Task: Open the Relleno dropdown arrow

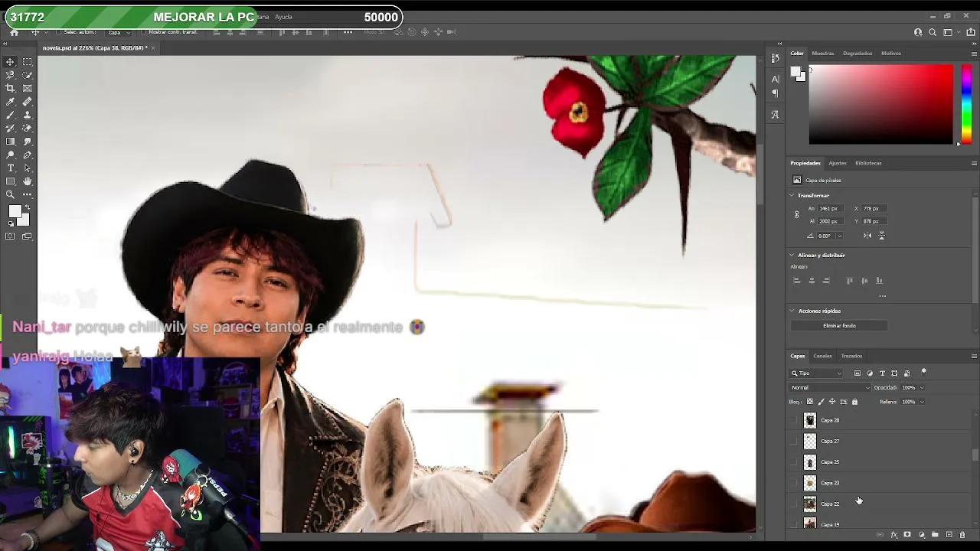Action: (x=922, y=402)
